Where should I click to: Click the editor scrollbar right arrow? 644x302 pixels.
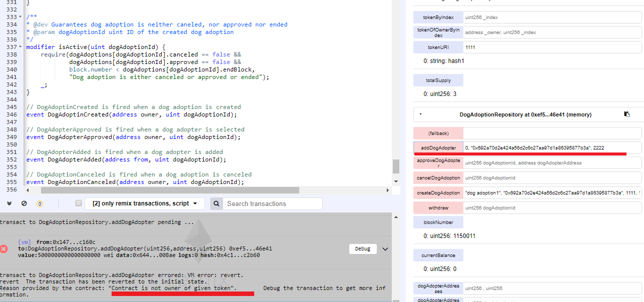pos(387,190)
